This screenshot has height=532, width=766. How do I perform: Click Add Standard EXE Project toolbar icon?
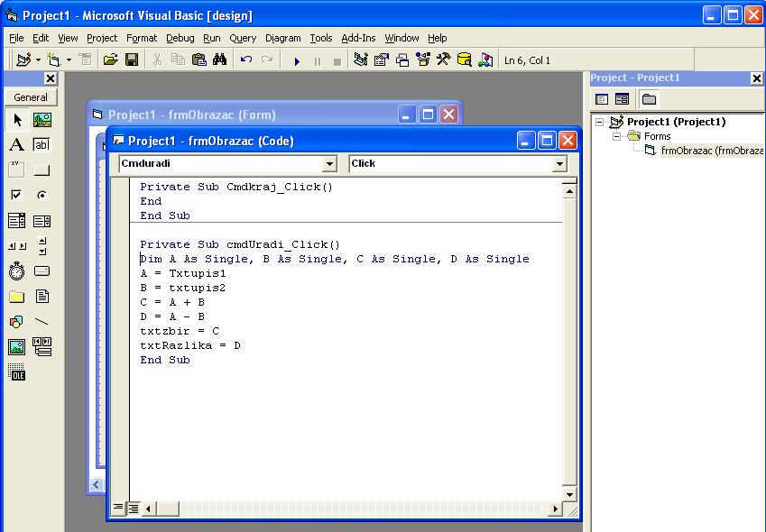click(23, 60)
